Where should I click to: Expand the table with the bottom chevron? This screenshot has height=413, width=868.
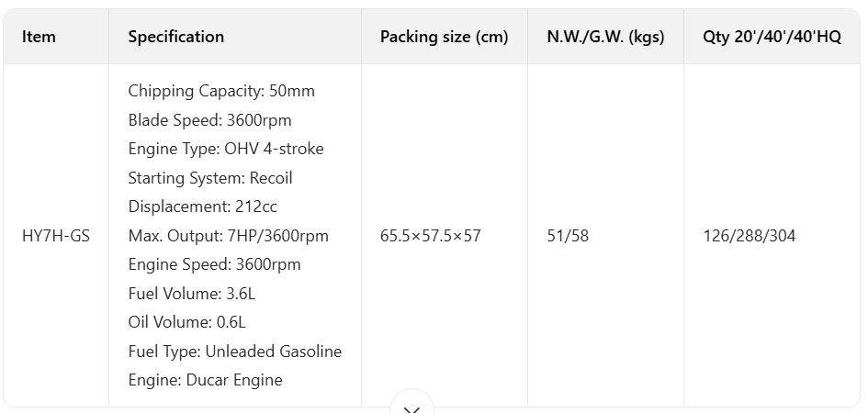point(411,407)
